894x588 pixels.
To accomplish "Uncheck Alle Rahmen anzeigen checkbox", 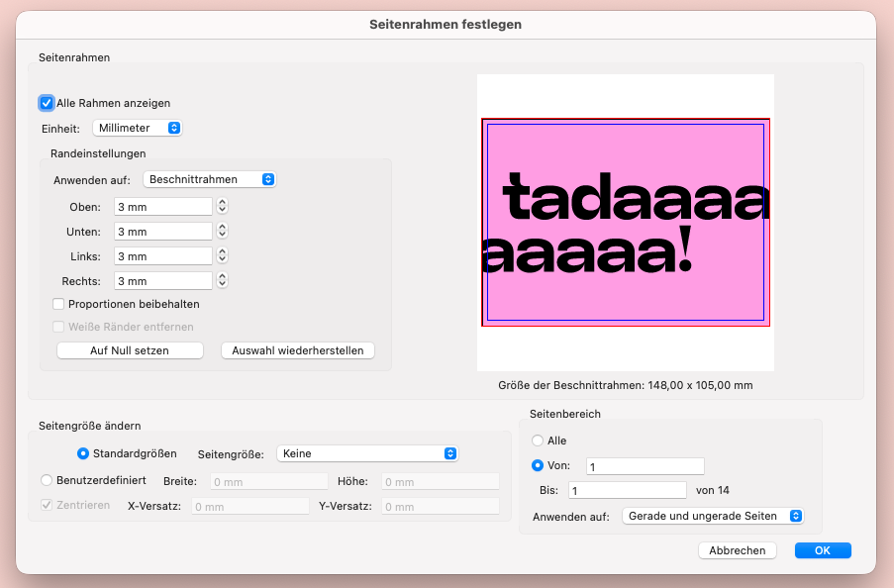I will [47, 103].
